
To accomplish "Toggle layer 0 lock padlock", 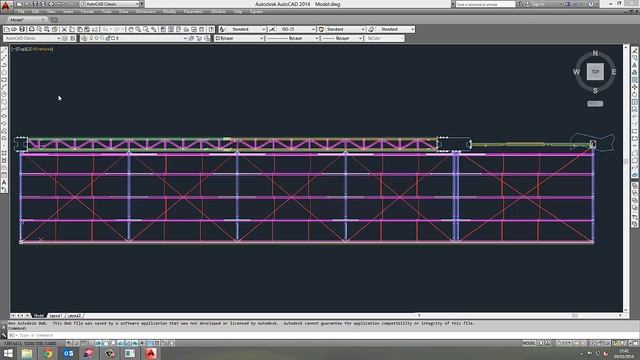I will point(108,38).
